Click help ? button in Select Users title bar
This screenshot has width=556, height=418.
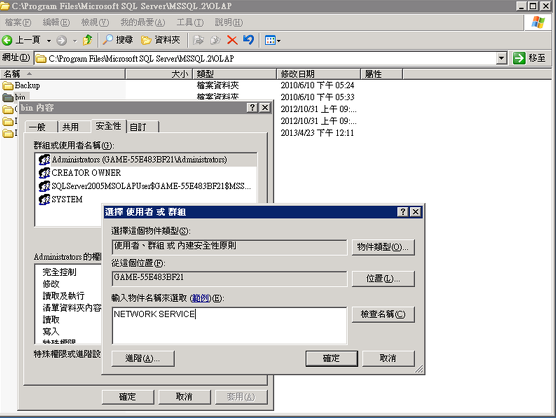click(402, 212)
